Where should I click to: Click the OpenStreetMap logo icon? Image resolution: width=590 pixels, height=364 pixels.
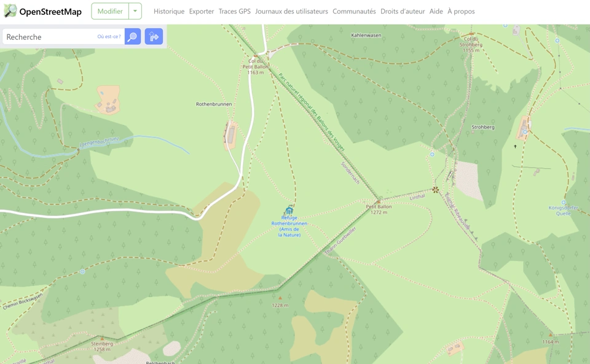pyautogui.click(x=10, y=11)
